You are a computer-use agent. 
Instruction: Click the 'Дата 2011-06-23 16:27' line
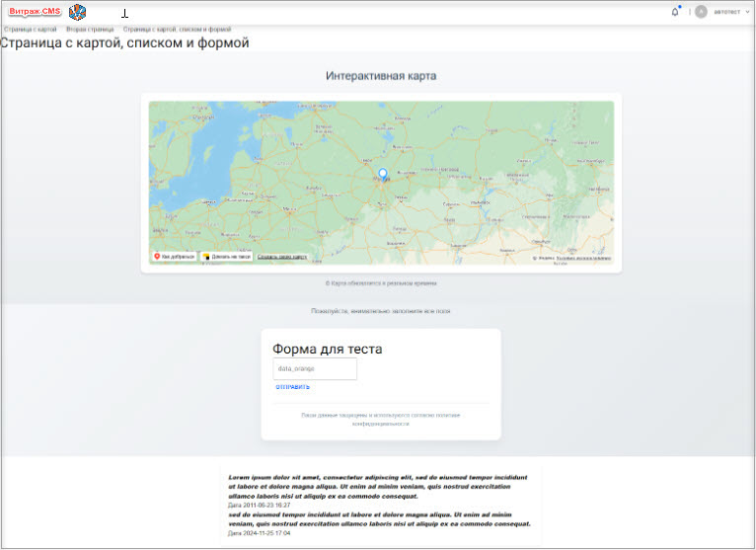click(259, 506)
